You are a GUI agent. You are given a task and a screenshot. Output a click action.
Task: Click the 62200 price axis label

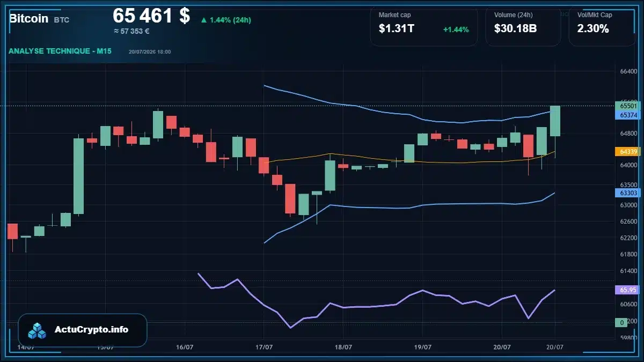[628, 237]
